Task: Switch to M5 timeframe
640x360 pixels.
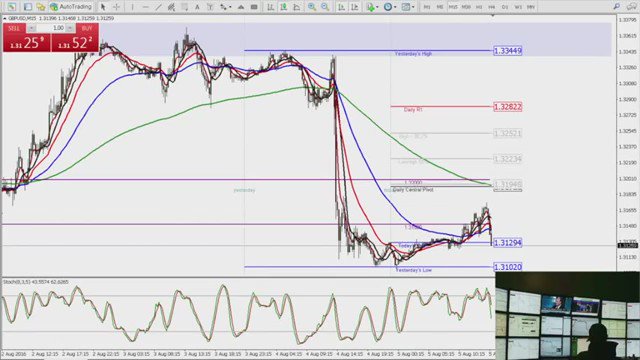Action: [x=440, y=7]
